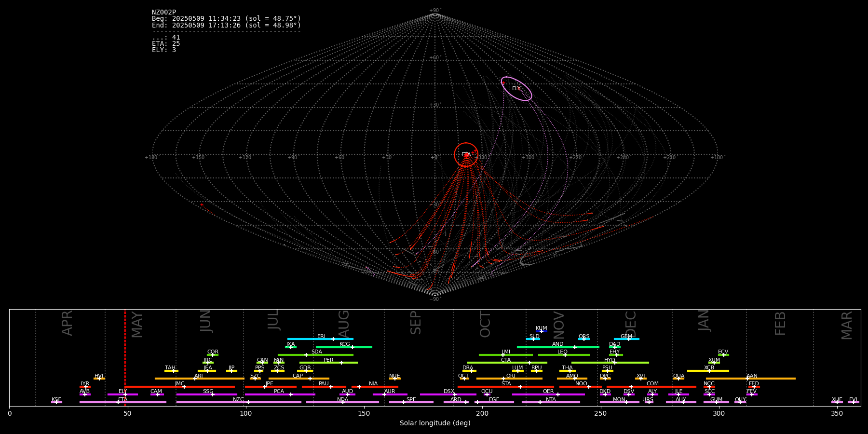Screen dimensions: 868x434
Task: Click the SLD shower label
Action: point(534,337)
